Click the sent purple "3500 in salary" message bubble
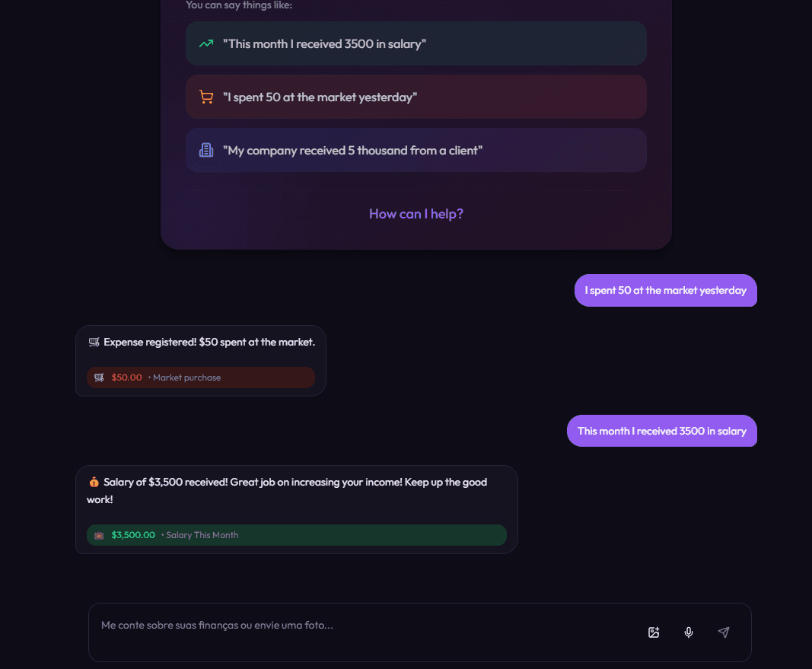 (x=661, y=431)
